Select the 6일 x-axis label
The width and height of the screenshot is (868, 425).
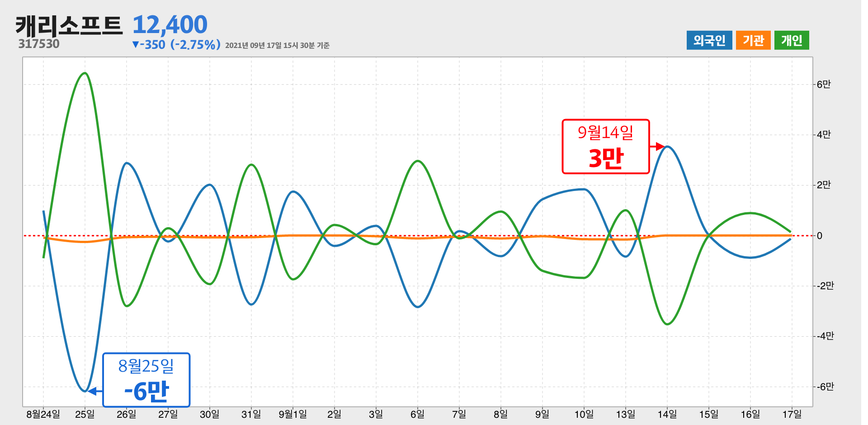pos(418,414)
